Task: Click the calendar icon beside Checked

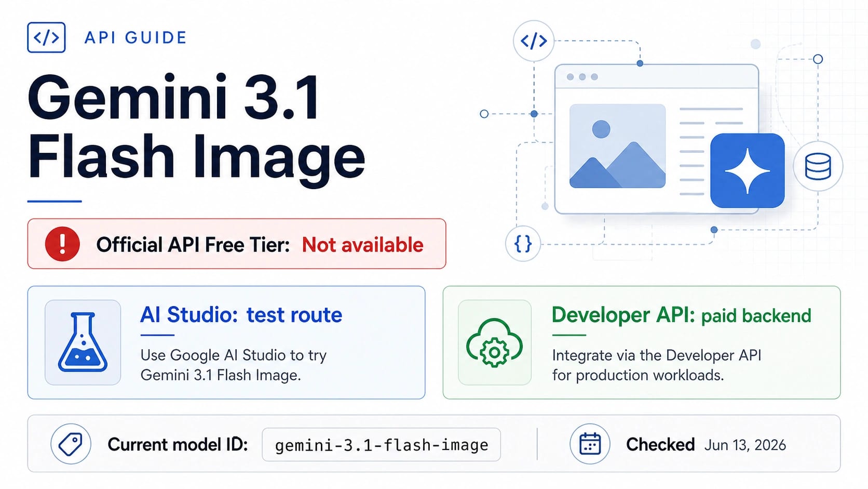Action: [590, 444]
